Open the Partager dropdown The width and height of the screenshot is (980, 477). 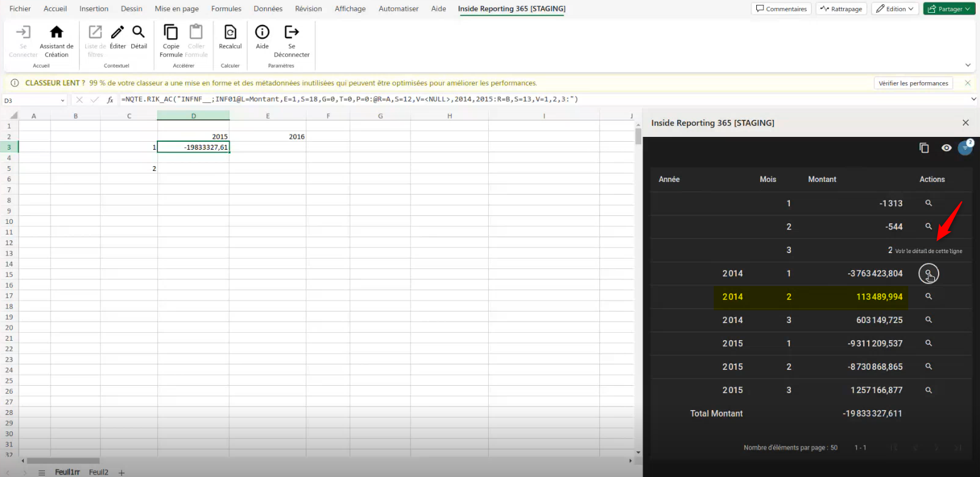tap(950, 9)
